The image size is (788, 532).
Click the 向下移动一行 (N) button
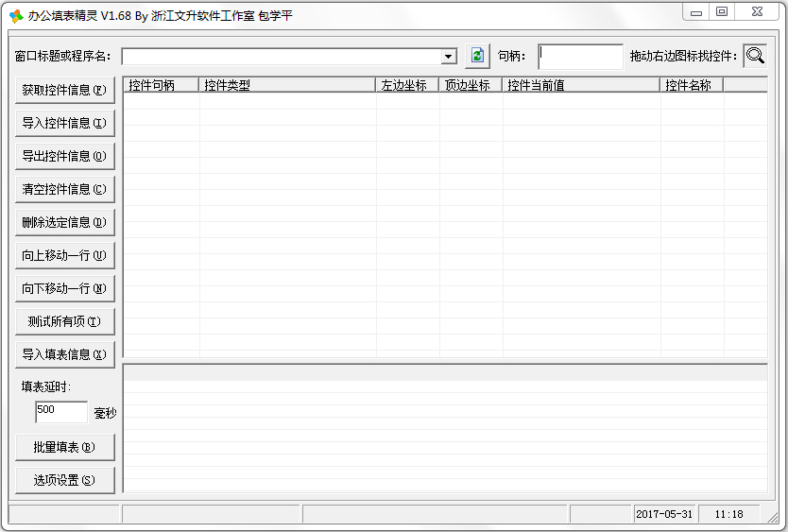(65, 288)
